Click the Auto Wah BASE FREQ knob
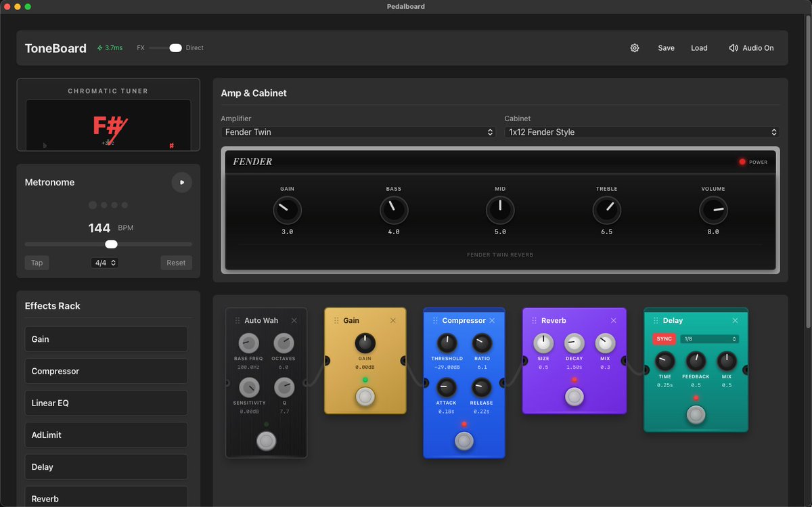Screen dimensions: 812x507 point(249,343)
